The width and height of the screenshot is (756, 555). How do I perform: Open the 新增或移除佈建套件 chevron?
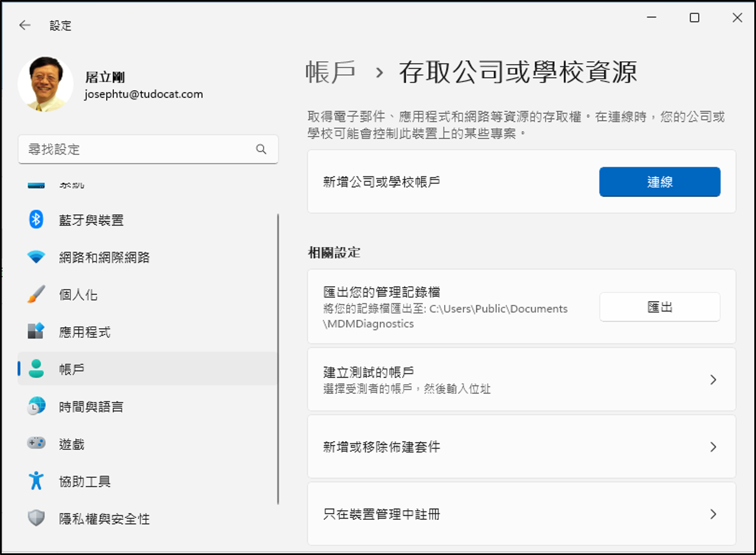713,447
